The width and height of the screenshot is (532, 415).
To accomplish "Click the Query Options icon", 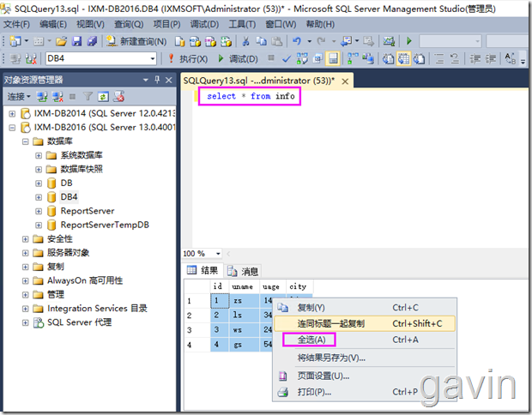I will click(x=317, y=58).
